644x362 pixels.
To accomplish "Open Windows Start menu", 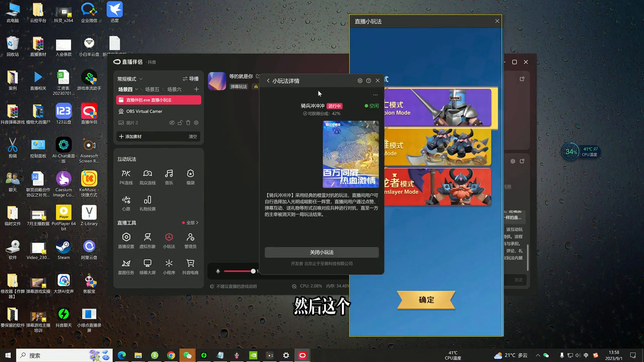I will click(x=8, y=355).
